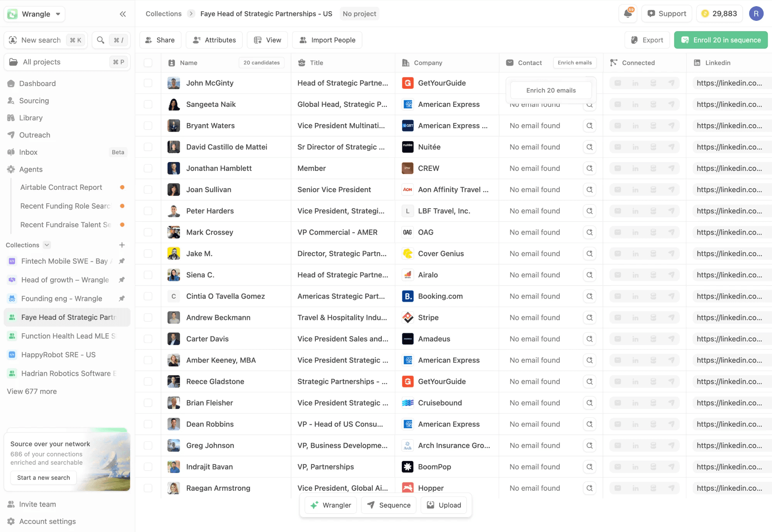Click Connected column header icon
Screen dimensions: 772x532
click(x=613, y=63)
